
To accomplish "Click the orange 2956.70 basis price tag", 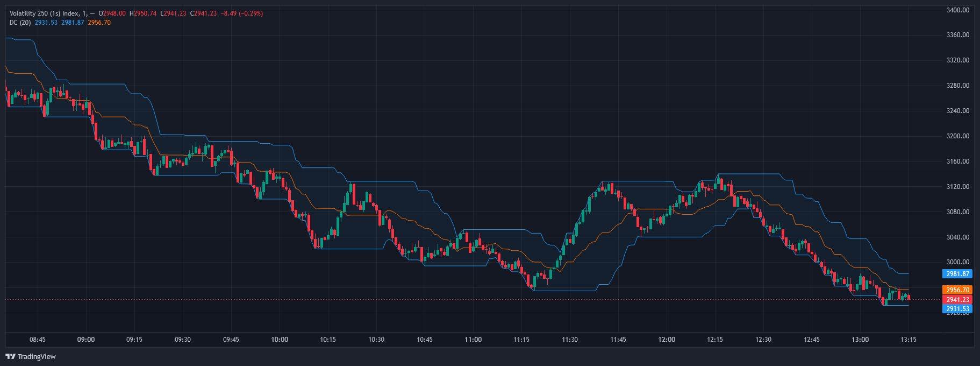I will pos(957,290).
